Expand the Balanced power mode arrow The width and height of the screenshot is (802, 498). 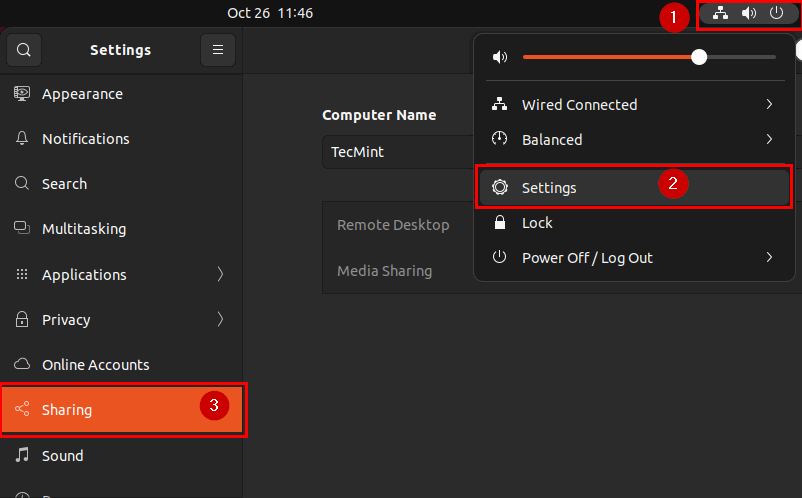(769, 140)
